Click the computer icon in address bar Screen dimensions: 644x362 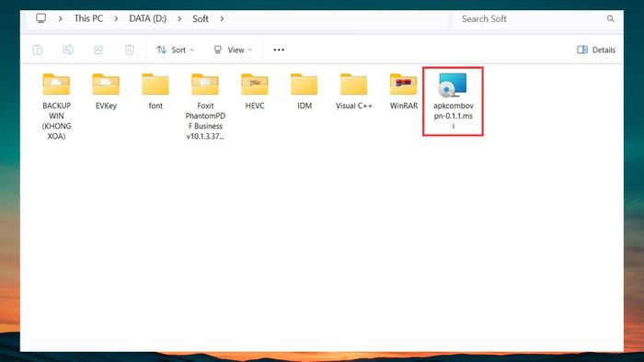pos(40,18)
